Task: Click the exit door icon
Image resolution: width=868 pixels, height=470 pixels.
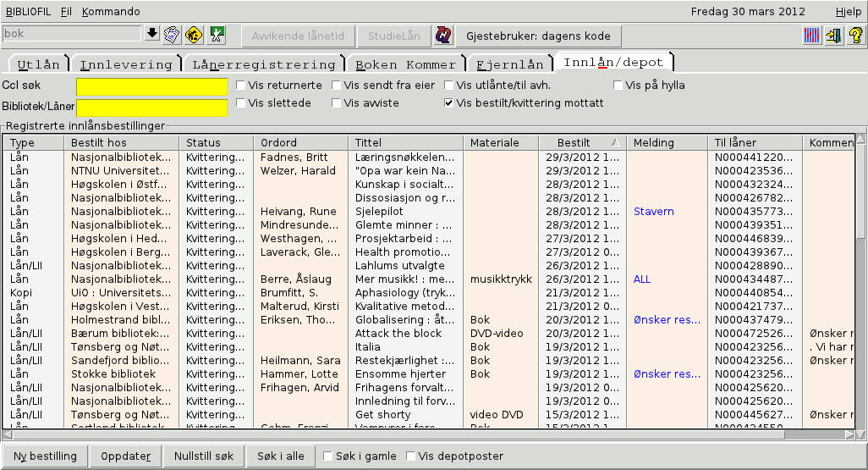Action: (x=833, y=35)
